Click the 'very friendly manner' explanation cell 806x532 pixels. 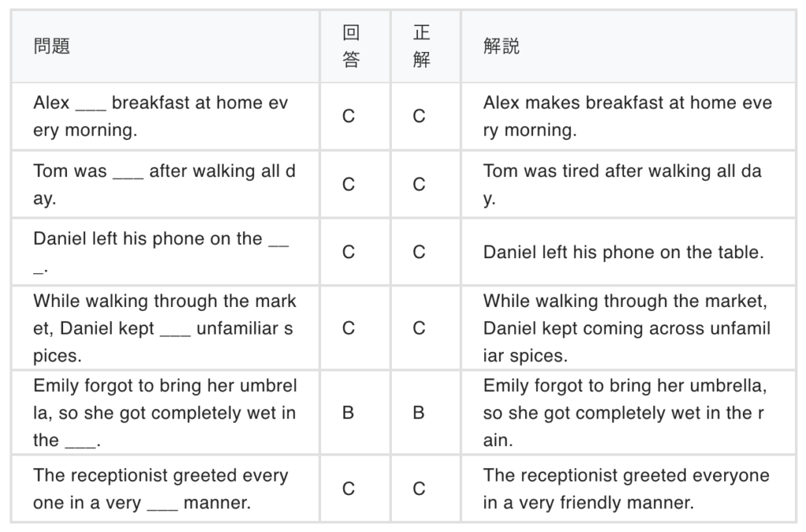point(626,489)
